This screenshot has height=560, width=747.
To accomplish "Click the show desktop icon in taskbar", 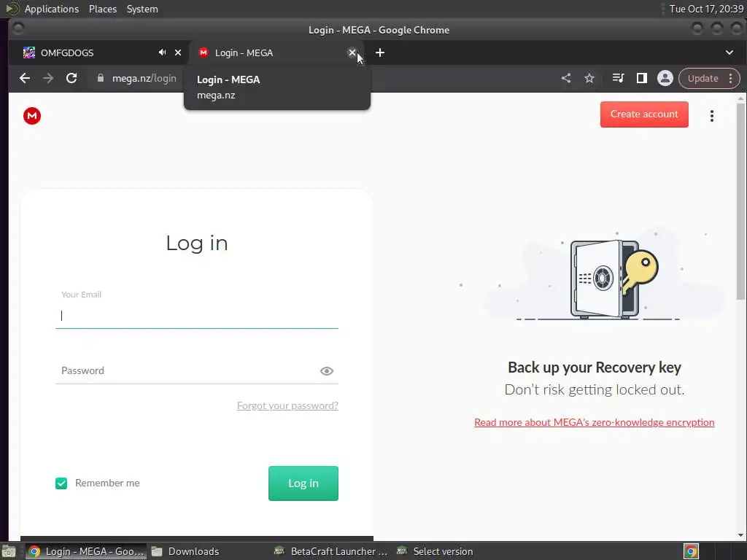I will pyautogui.click(x=9, y=551).
